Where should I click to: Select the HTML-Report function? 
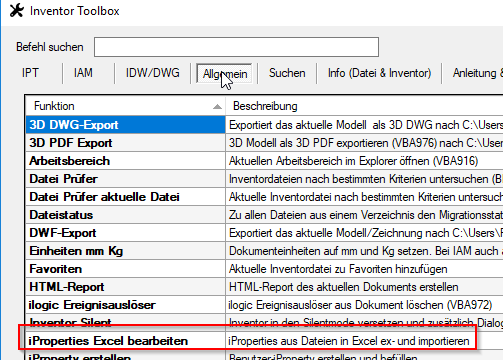tap(125, 287)
